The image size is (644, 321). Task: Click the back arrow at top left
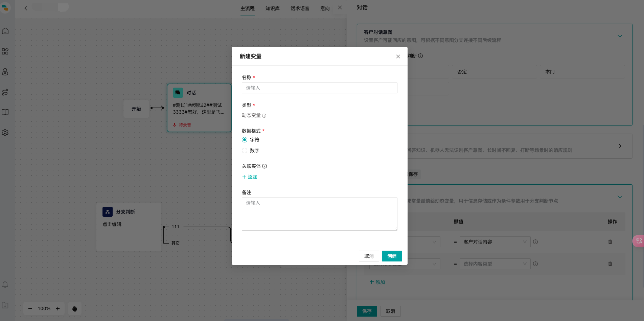coord(26,8)
